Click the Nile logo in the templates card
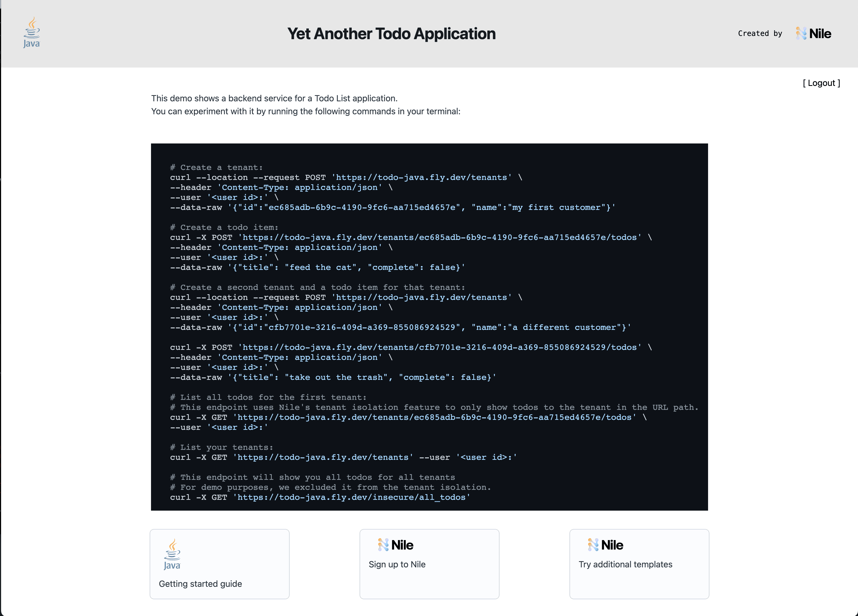 coord(605,545)
